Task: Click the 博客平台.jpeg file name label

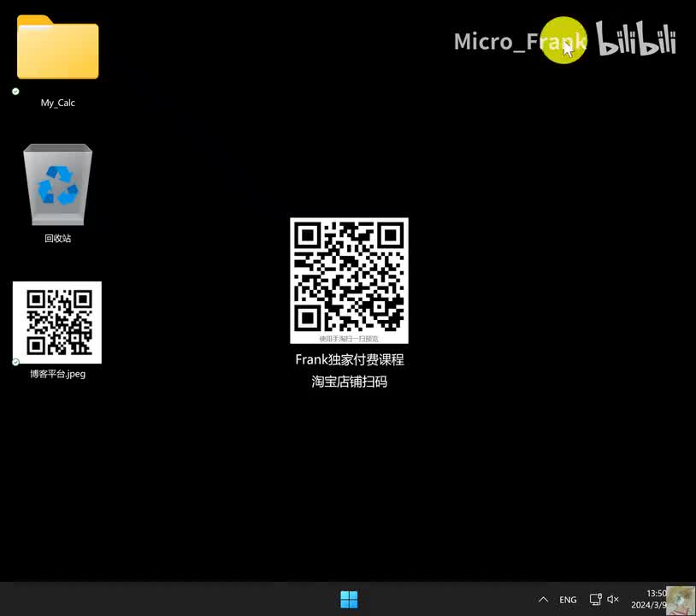Action: click(x=57, y=374)
